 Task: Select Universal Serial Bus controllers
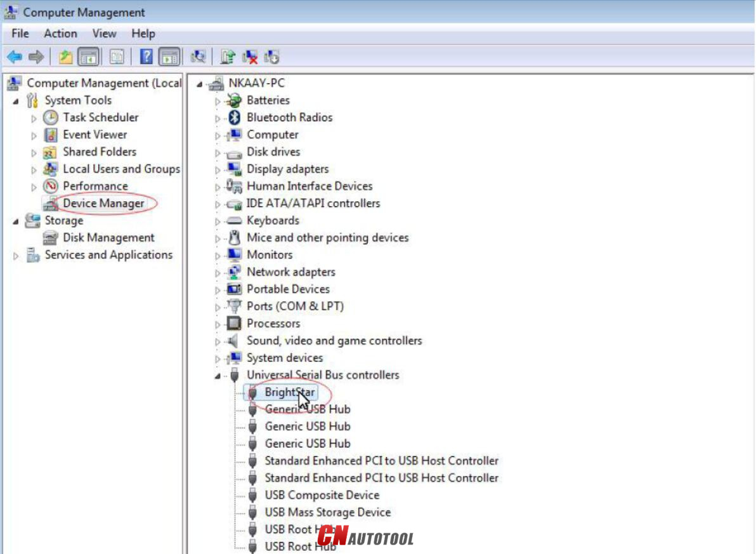(x=323, y=375)
